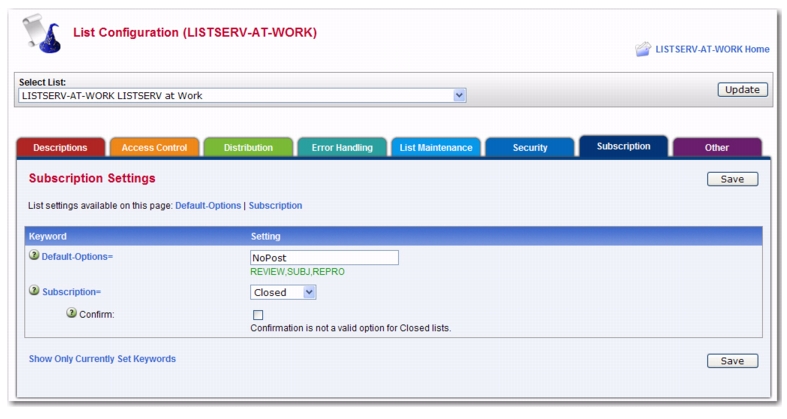Click the List Configuration (LISTSERV-AT-WORK) title
The width and height of the screenshot is (787, 419).
[195, 33]
